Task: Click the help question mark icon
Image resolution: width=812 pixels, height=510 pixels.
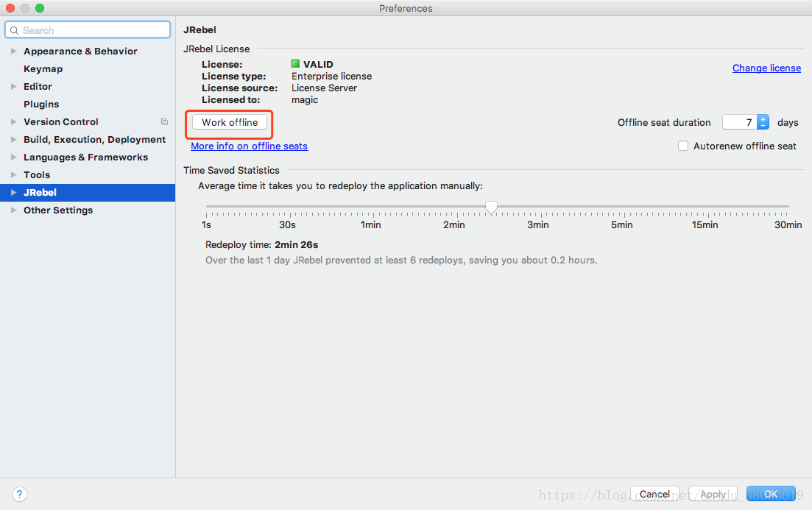Action: tap(19, 494)
